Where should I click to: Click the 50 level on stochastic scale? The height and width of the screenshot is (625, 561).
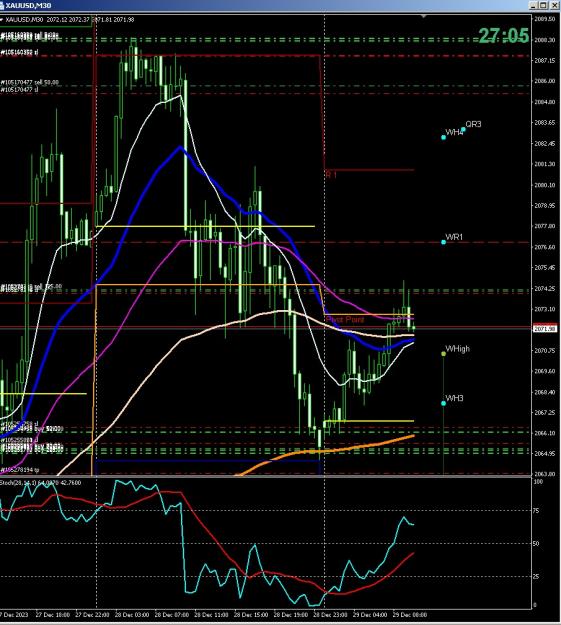click(x=537, y=544)
